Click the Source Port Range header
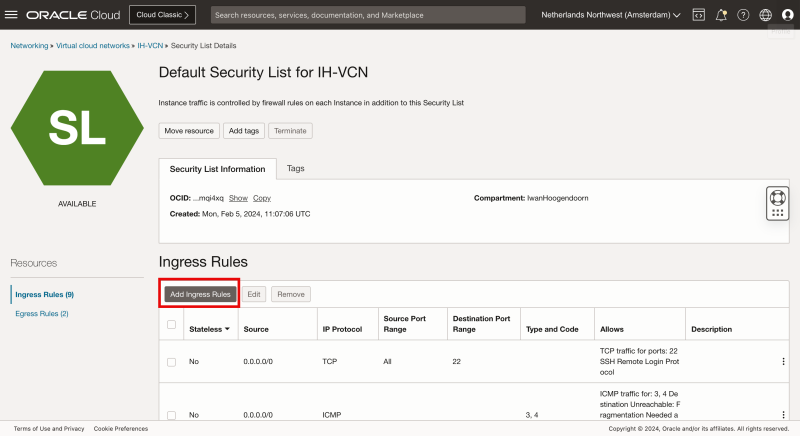Viewport: 800px width, 436px height. click(405, 324)
